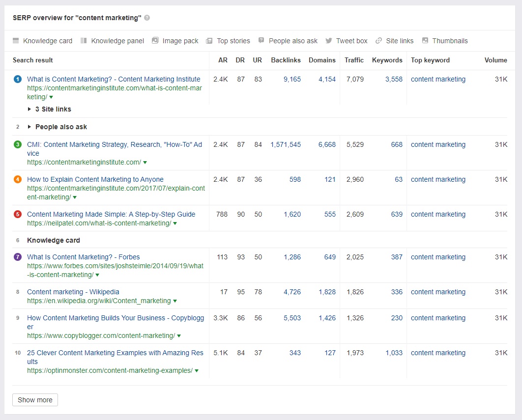The image size is (522, 420).
Task: Click the Site links chain icon
Action: [378, 41]
